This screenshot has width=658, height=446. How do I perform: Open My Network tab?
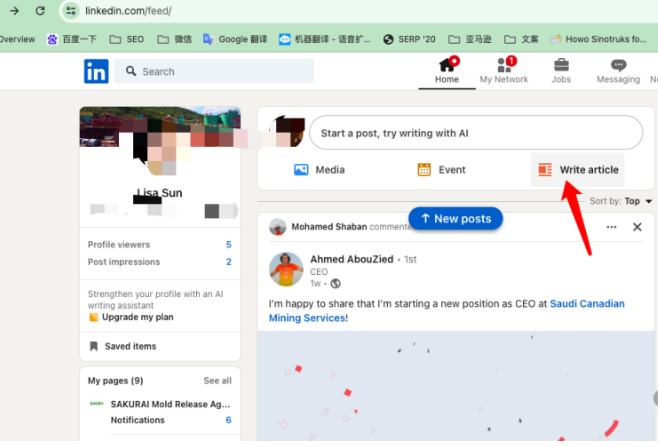coord(504,71)
